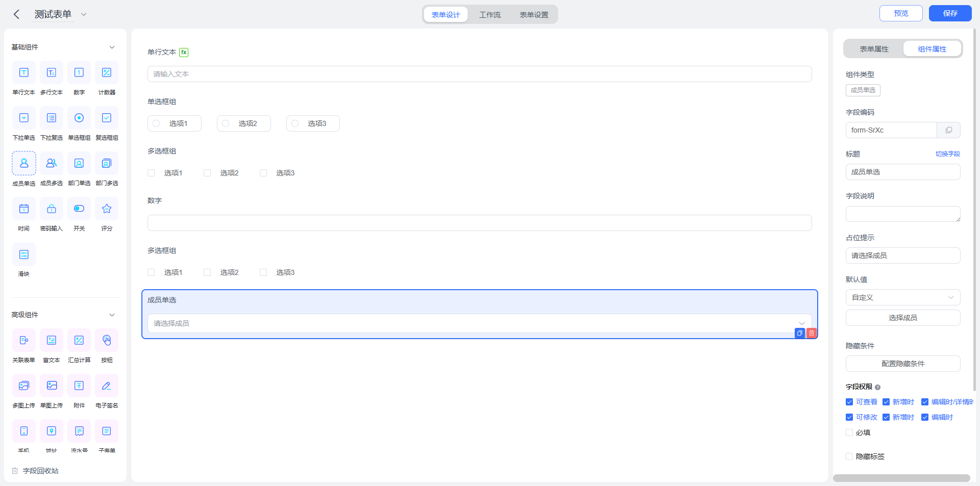Copy the selected 成员单选 field
The image size is (980, 486).
800,333
